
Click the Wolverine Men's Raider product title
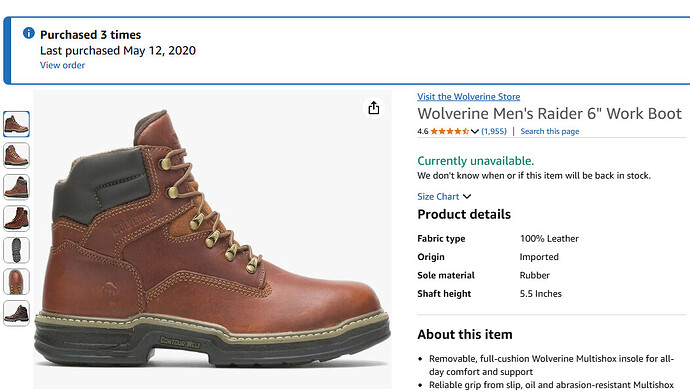pos(549,113)
